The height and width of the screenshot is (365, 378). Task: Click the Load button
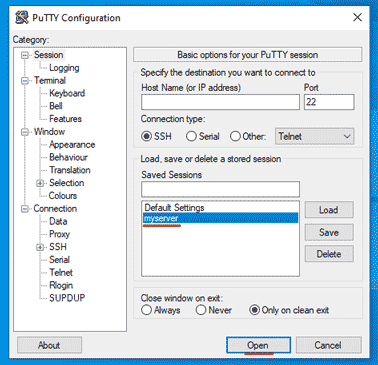[329, 210]
